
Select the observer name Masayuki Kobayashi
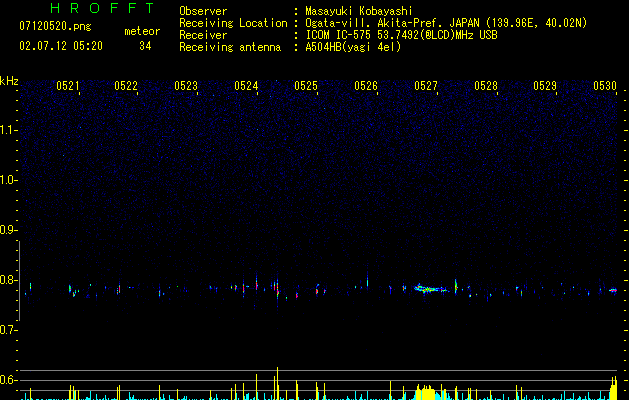(x=358, y=11)
